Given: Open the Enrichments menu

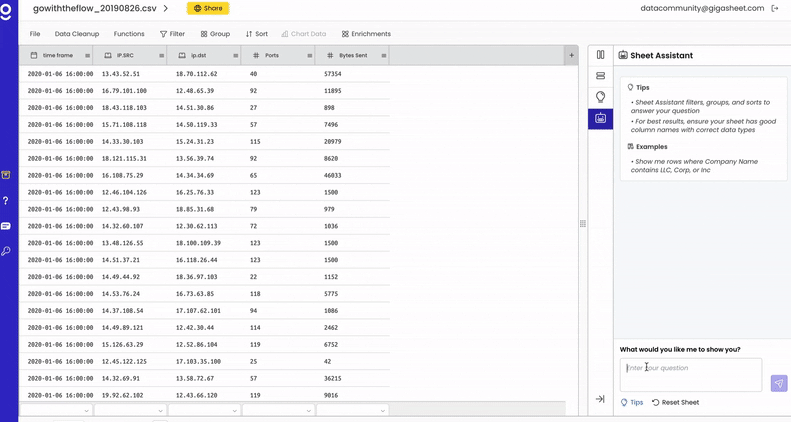Looking at the screenshot, I should [366, 34].
